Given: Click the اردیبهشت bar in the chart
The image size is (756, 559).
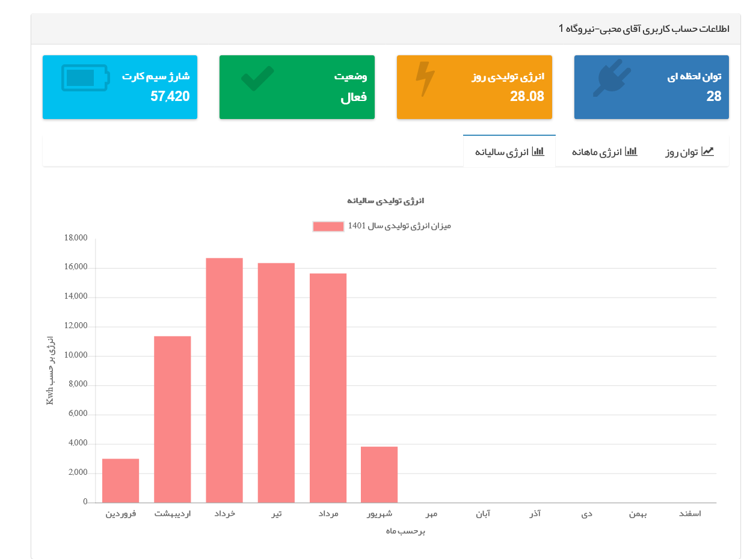Looking at the screenshot, I should tap(173, 420).
